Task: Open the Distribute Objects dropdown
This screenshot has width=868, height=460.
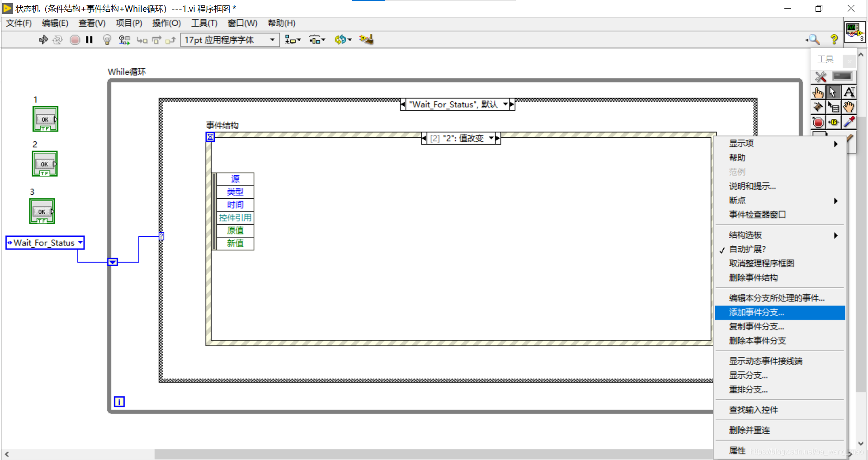Action: (317, 40)
